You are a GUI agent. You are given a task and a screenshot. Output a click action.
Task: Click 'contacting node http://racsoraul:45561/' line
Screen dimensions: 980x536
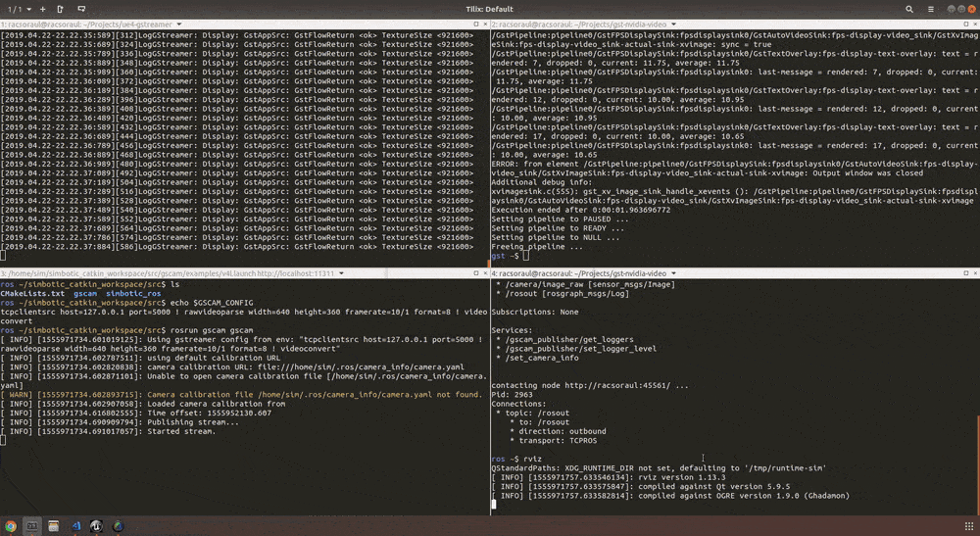coord(589,385)
